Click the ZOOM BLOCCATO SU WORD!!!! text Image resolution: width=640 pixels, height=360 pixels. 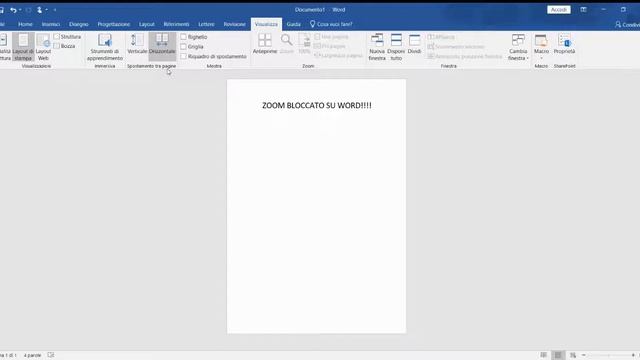(317, 105)
